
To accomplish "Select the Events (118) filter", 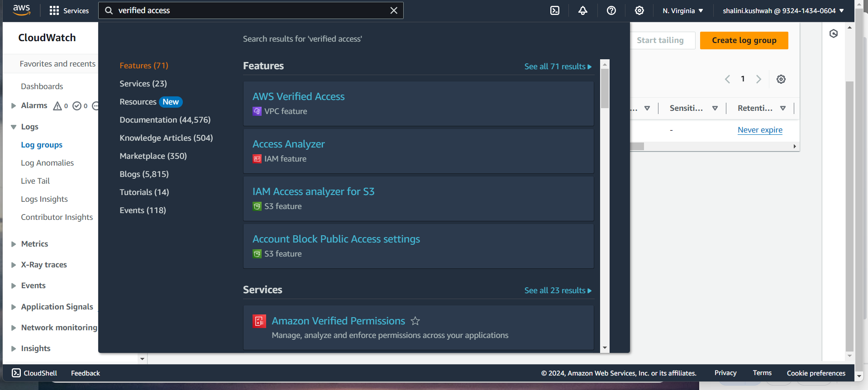I will point(143,210).
